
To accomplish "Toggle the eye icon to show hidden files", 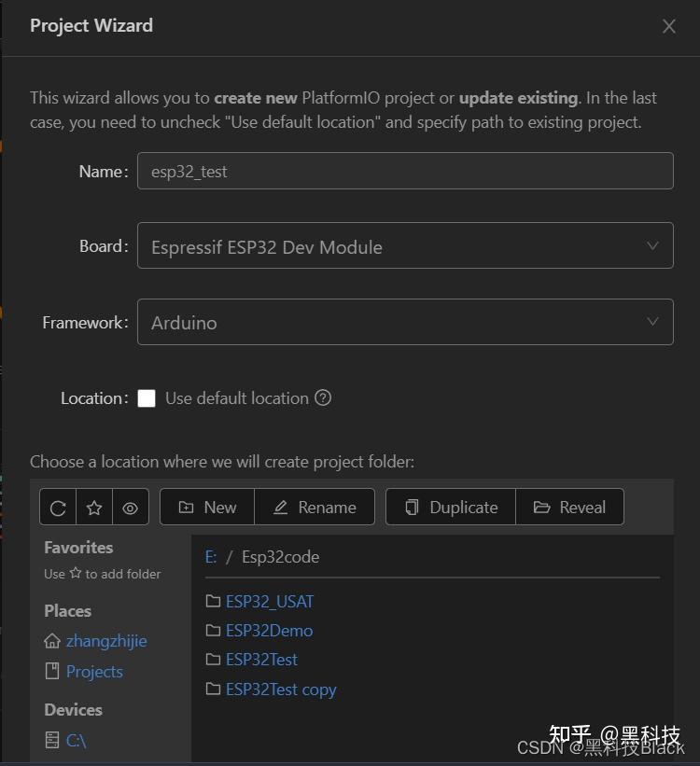I will (x=130, y=507).
